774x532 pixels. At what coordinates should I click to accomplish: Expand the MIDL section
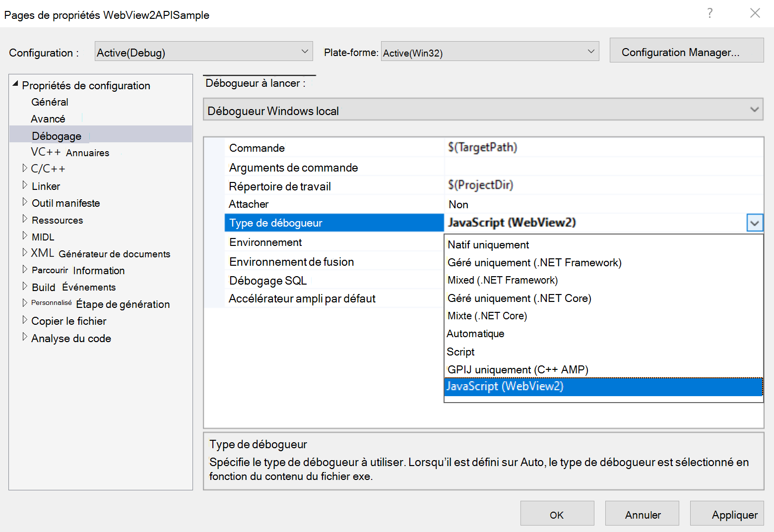coord(25,236)
